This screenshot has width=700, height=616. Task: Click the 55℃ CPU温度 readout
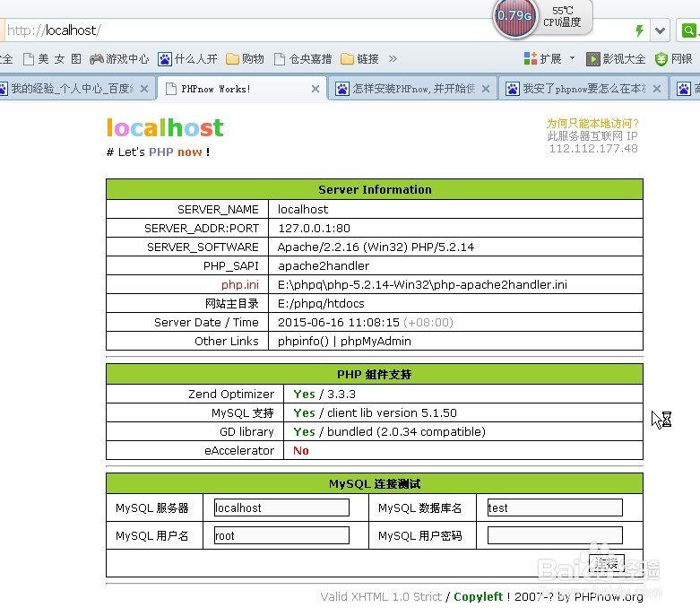pyautogui.click(x=563, y=16)
